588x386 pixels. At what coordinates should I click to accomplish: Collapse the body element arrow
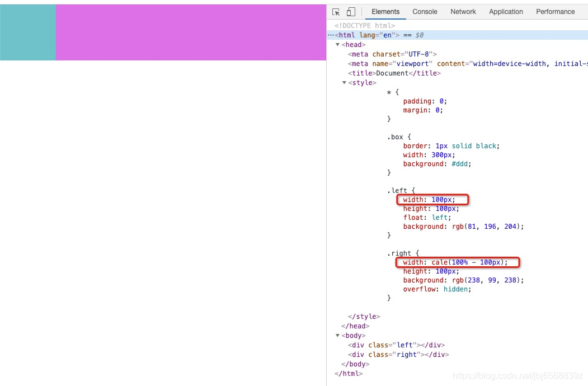point(337,335)
